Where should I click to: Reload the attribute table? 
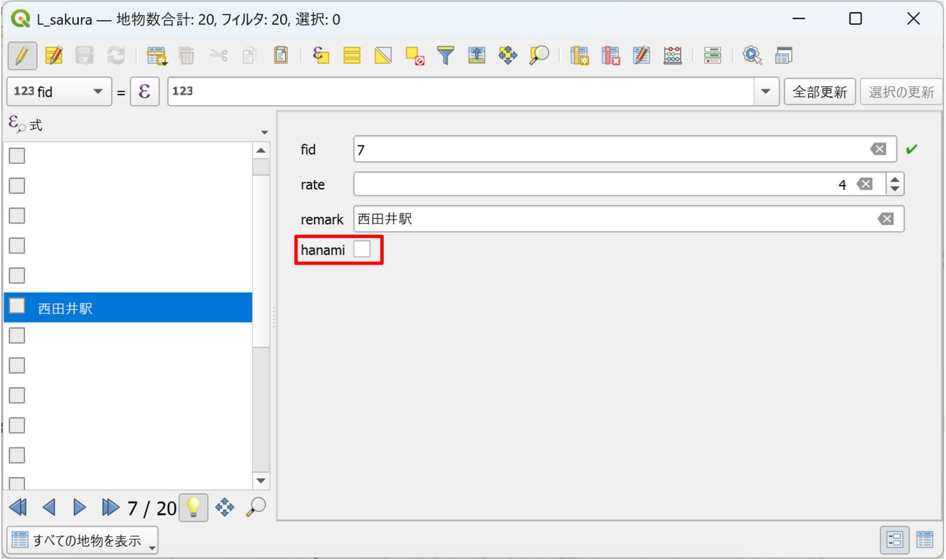pos(116,56)
